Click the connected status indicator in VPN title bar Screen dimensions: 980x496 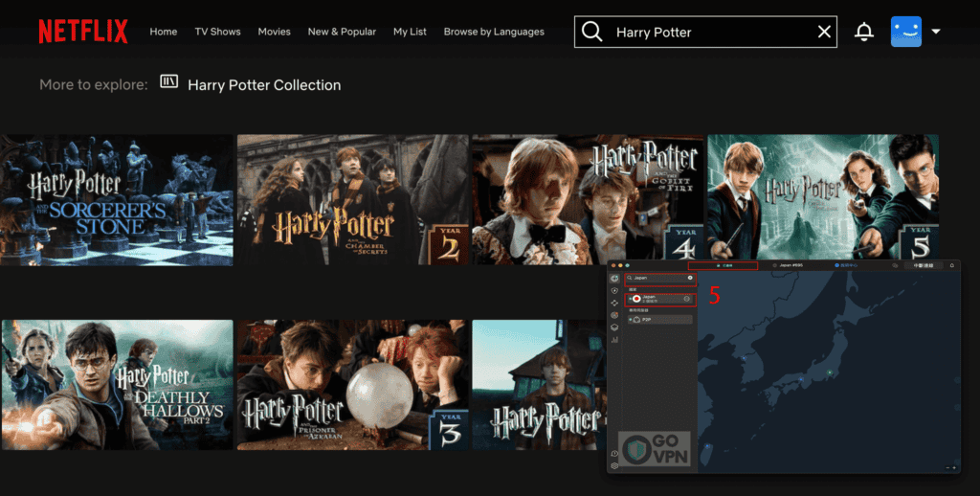[x=724, y=266]
